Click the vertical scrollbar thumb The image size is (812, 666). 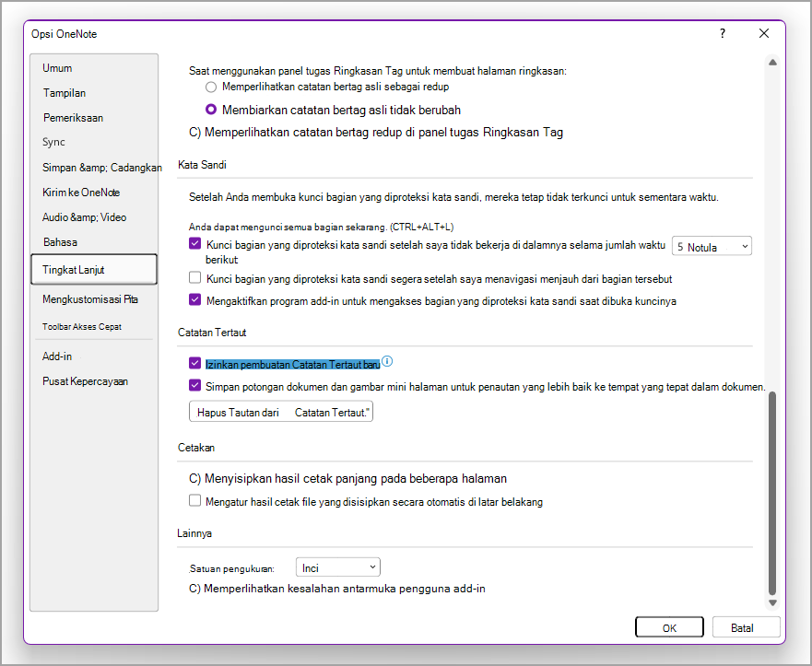[x=772, y=493]
